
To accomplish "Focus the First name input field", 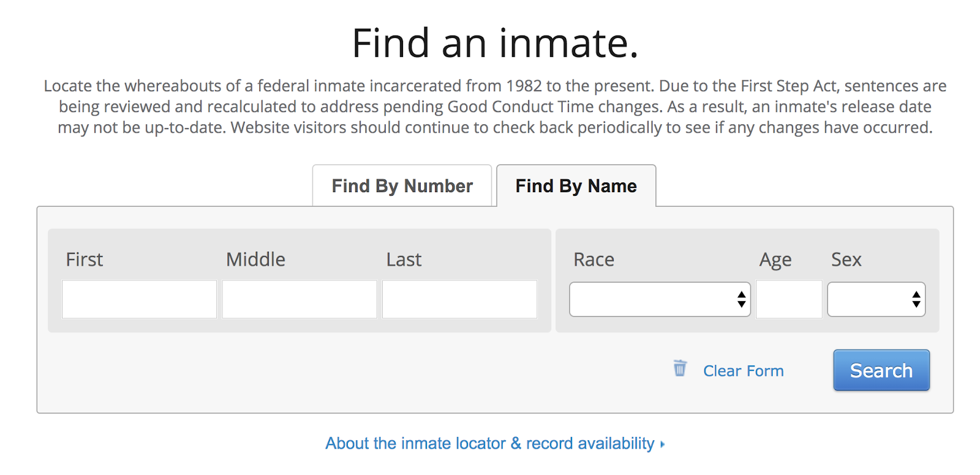I will (x=139, y=299).
